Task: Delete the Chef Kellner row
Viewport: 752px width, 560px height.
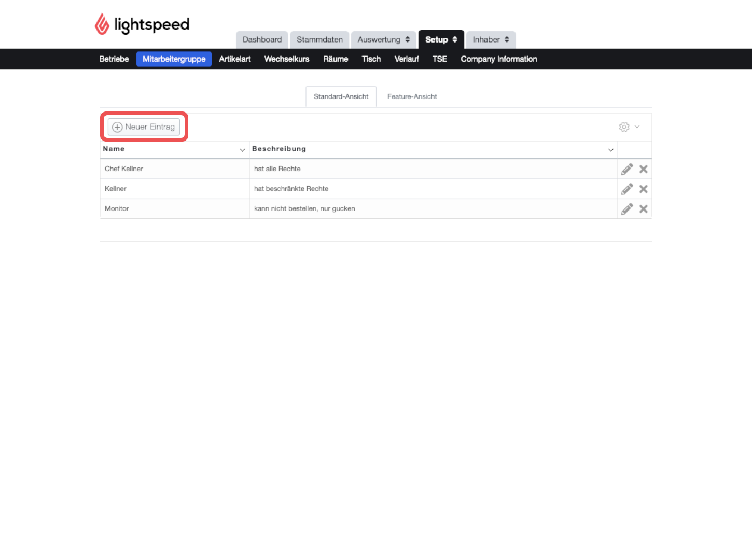Action: pos(644,169)
